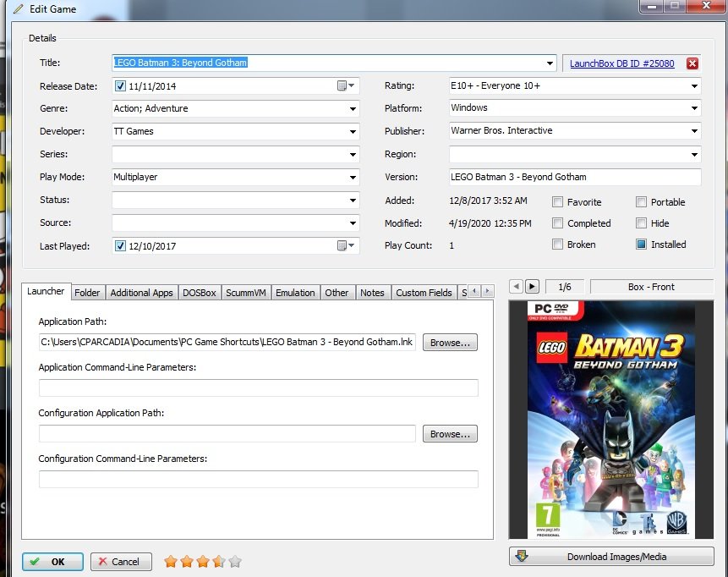
Task: Open the Series dropdown
Action: (353, 154)
